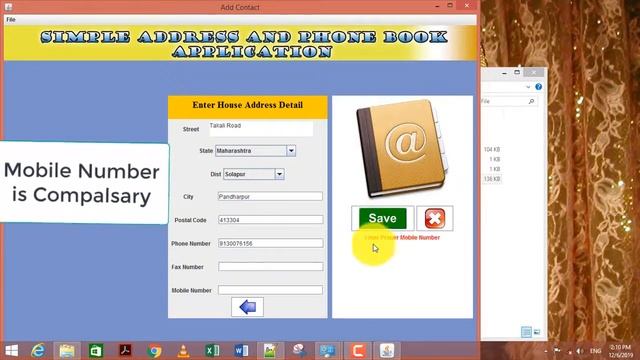Open the taskbar icon right of the image viewer
This screenshot has height=360, width=640.
(x=299, y=351)
